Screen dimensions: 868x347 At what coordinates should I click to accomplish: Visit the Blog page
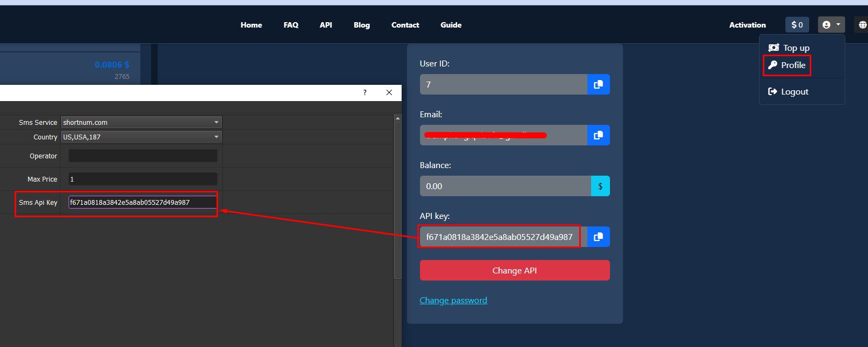[x=362, y=25]
